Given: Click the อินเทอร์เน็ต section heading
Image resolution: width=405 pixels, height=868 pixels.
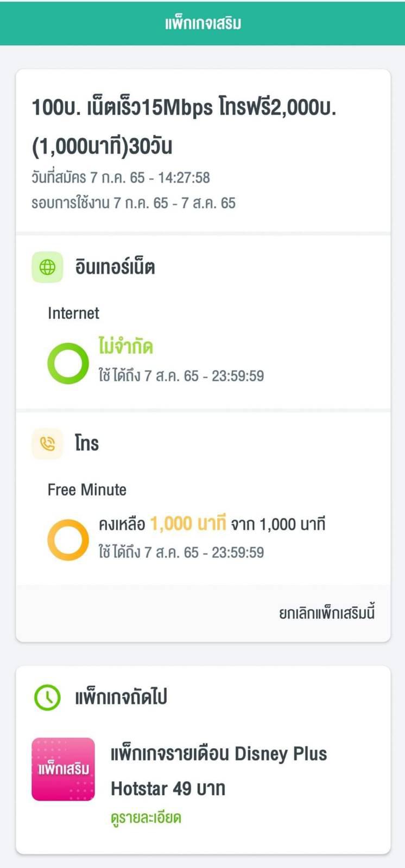Looking at the screenshot, I should pyautogui.click(x=115, y=267).
